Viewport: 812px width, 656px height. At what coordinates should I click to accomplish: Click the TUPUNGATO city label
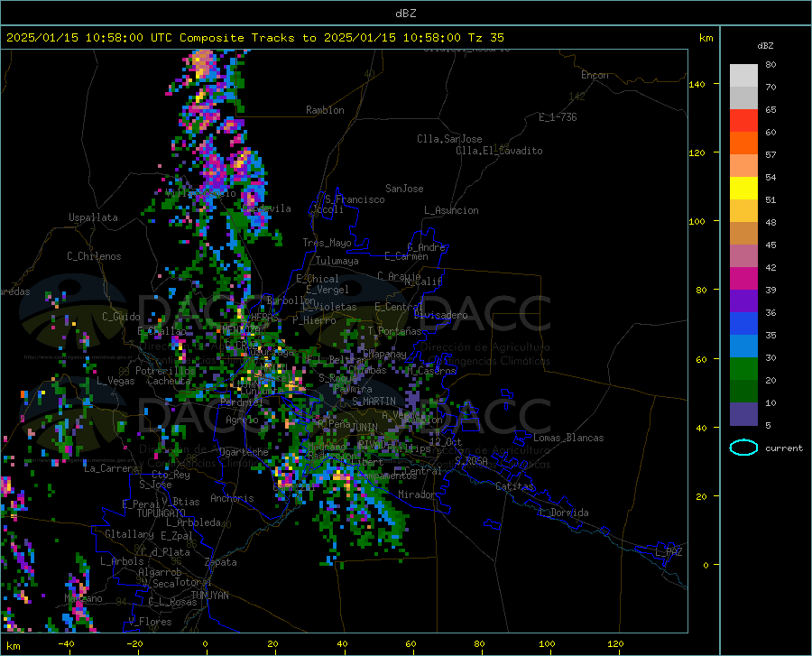pyautogui.click(x=161, y=513)
